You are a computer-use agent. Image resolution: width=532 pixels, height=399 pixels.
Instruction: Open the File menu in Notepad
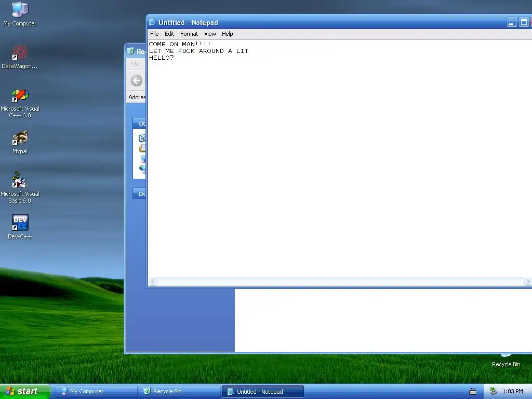[x=154, y=34]
